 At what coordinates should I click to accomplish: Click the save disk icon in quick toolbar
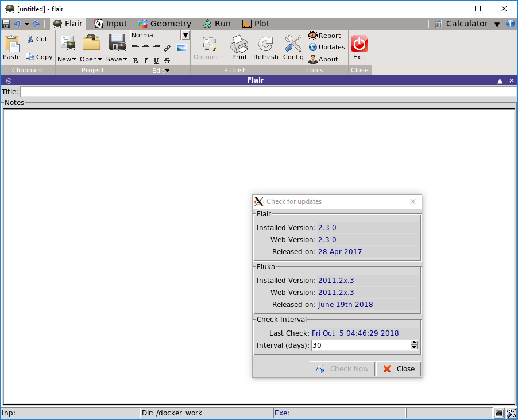[6, 24]
